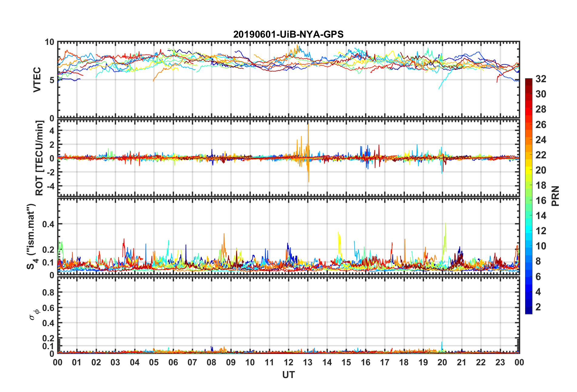The width and height of the screenshot is (577, 392).
Task: Click colorbar tick label 8
Action: [538, 261]
